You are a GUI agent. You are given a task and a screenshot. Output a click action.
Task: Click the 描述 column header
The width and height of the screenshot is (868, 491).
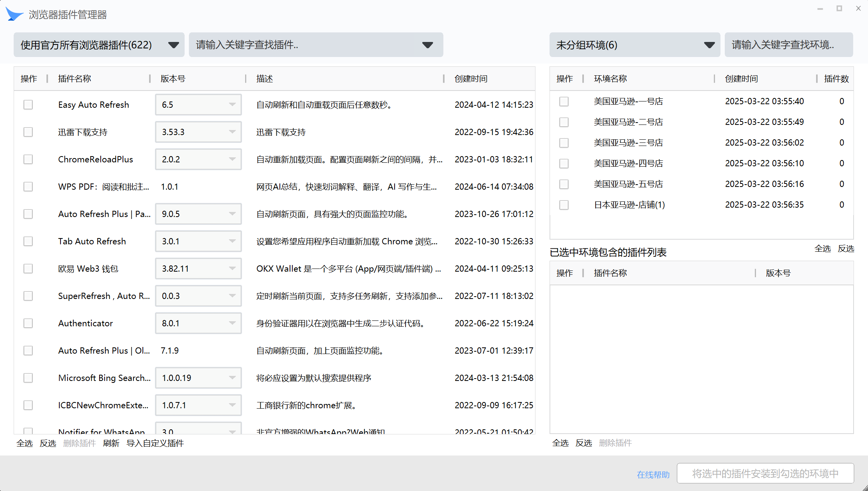click(x=265, y=79)
